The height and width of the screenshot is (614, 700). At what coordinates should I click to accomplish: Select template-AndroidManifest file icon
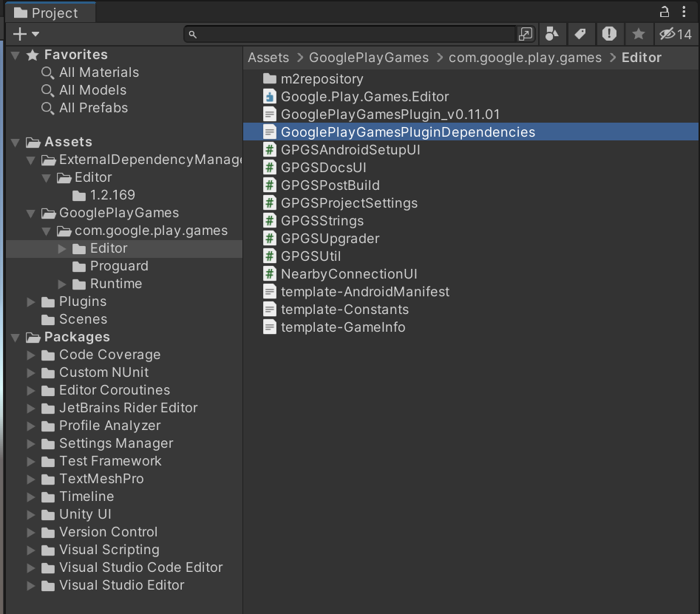click(x=270, y=292)
